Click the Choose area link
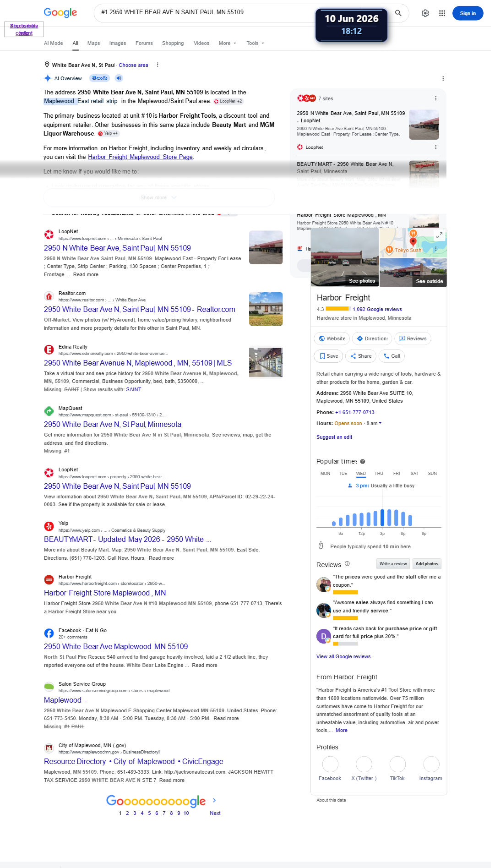The height and width of the screenshot is (868, 495). (133, 65)
